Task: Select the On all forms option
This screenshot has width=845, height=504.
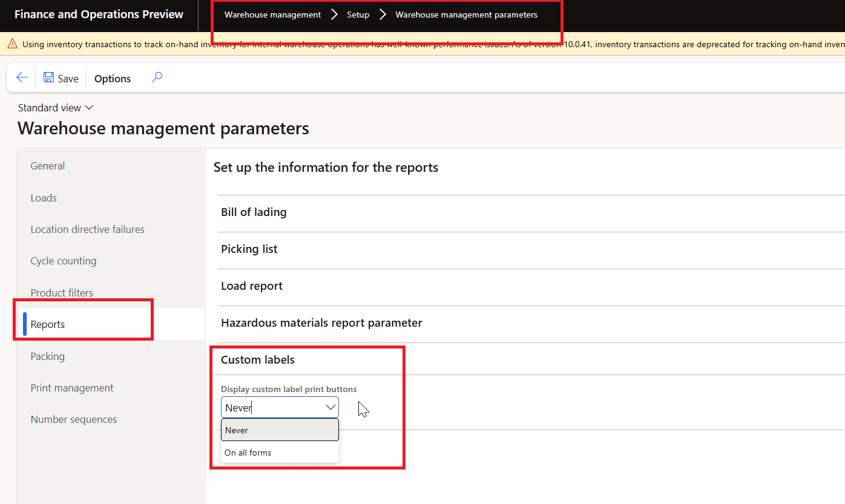Action: [280, 453]
